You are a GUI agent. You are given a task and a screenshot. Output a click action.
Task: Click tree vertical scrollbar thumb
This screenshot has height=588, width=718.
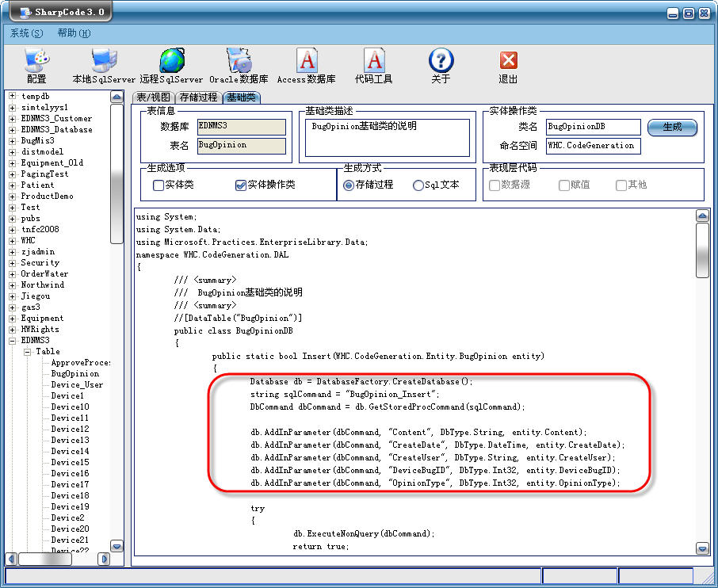(116, 174)
